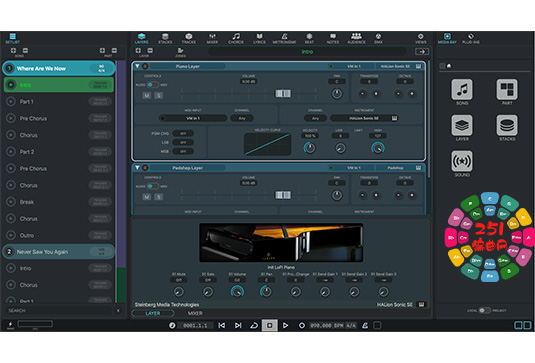The width and height of the screenshot is (535, 363).
Task: Open the MIDI Input VM In 1 dropdown
Action: [x=193, y=118]
